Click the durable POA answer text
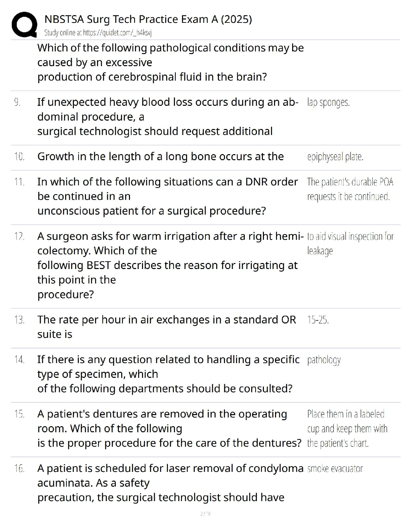The width and height of the screenshot is (411, 532). coord(350,189)
